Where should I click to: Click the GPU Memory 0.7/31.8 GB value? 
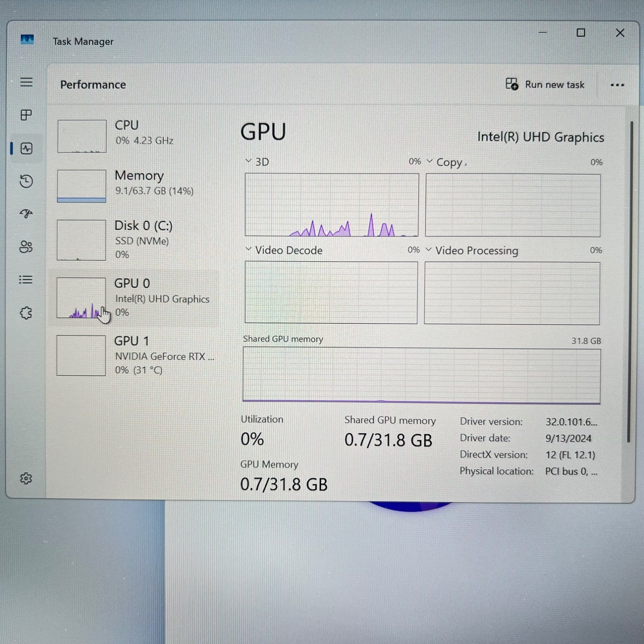284,484
